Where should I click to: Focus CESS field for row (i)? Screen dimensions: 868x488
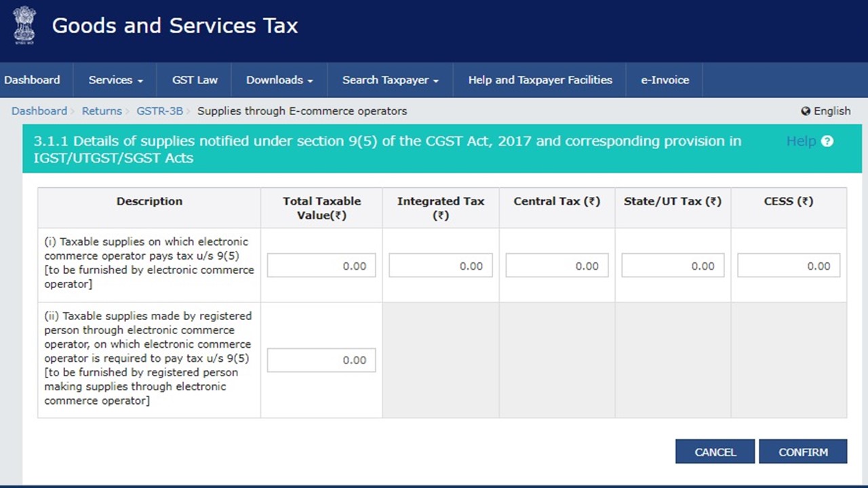[x=789, y=266]
